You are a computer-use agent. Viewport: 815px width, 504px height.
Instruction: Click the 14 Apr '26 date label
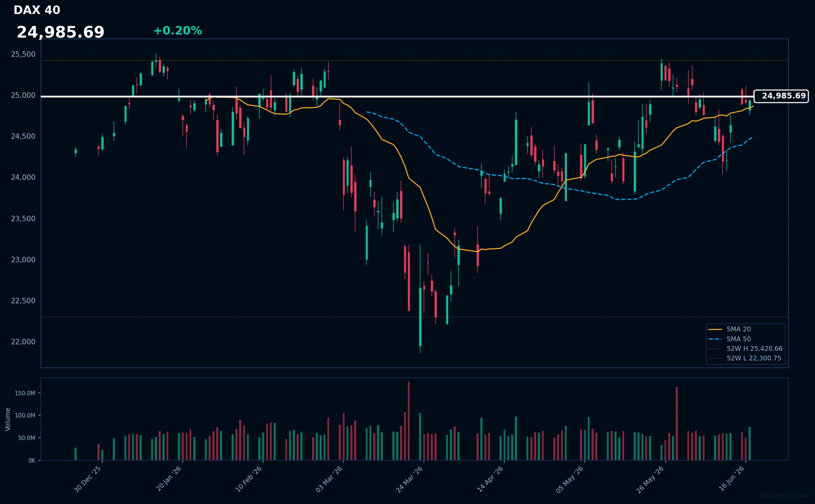(490, 479)
